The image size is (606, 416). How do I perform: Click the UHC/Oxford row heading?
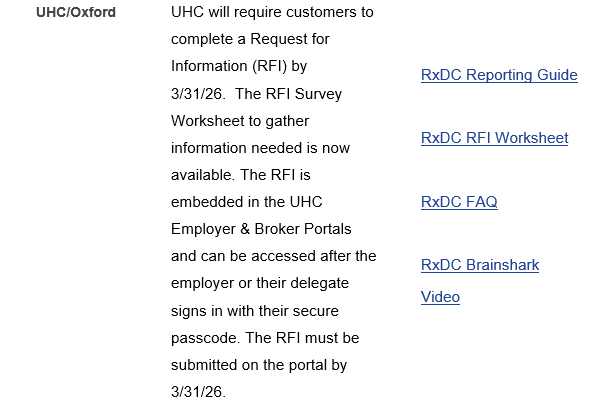click(x=75, y=13)
